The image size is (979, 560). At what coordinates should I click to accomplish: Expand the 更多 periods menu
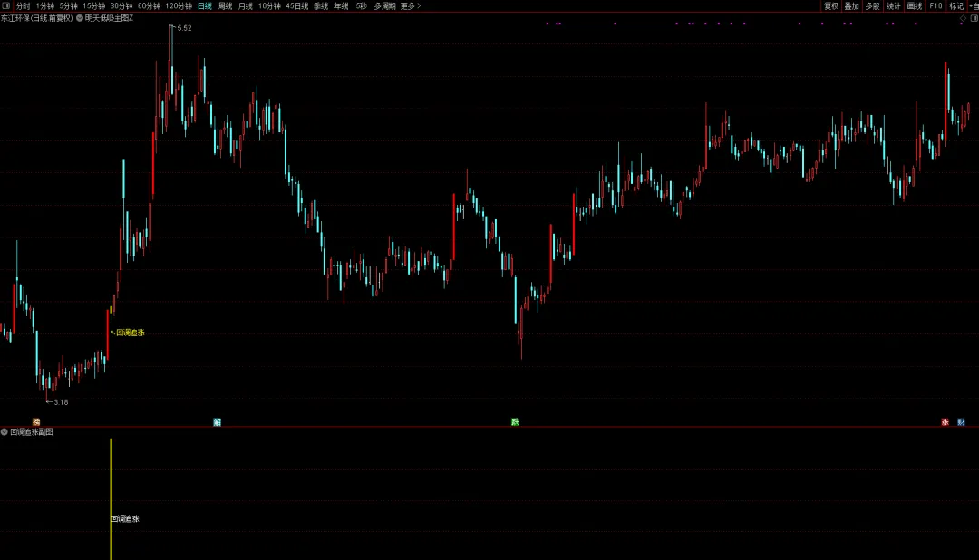click(x=411, y=5)
